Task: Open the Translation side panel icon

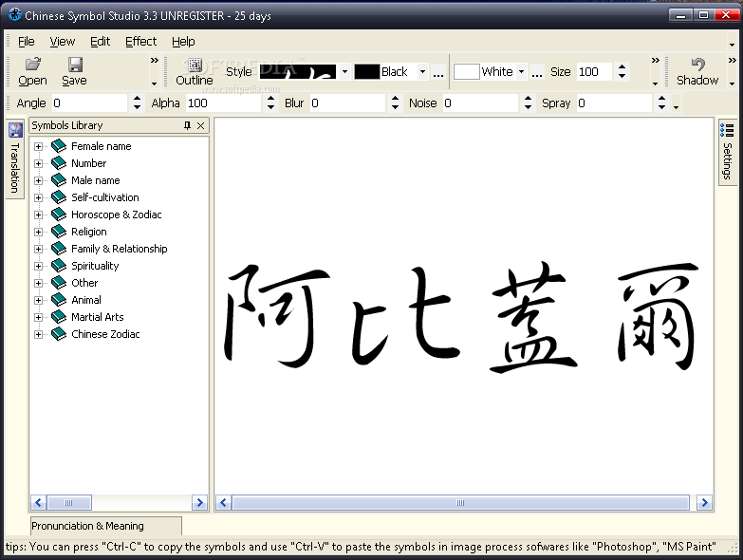Action: click(15, 130)
